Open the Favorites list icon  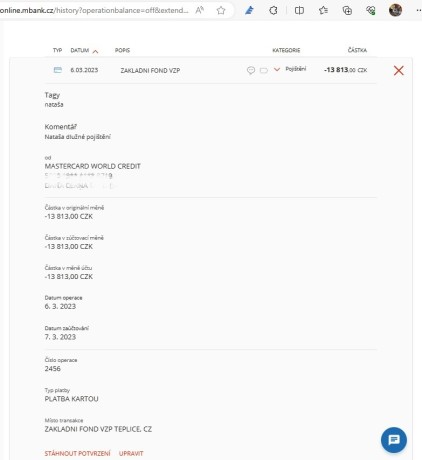click(x=323, y=10)
